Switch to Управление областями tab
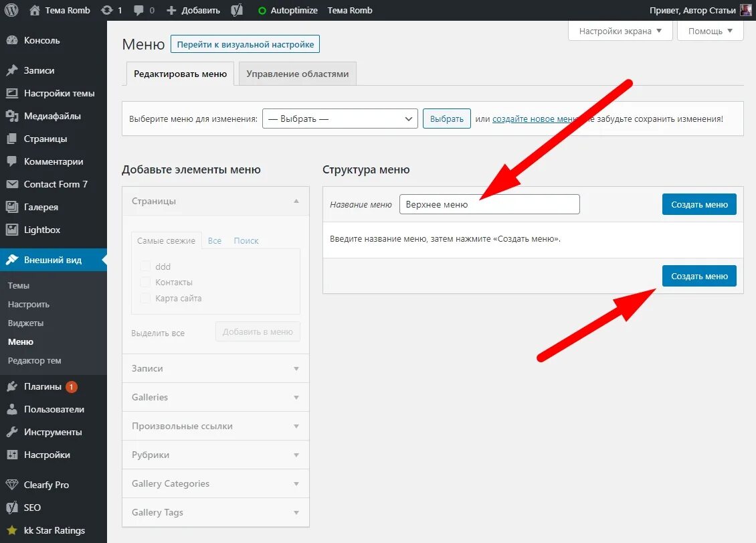This screenshot has width=756, height=543. pos(298,74)
